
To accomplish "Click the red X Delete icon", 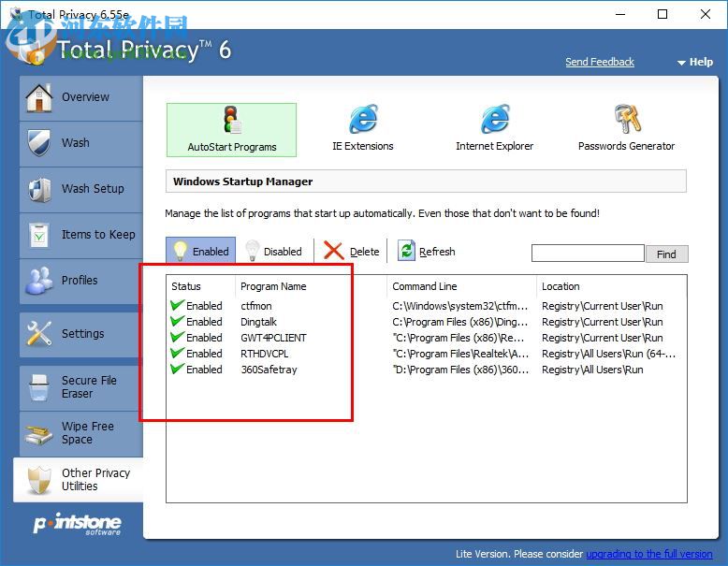I will click(333, 251).
